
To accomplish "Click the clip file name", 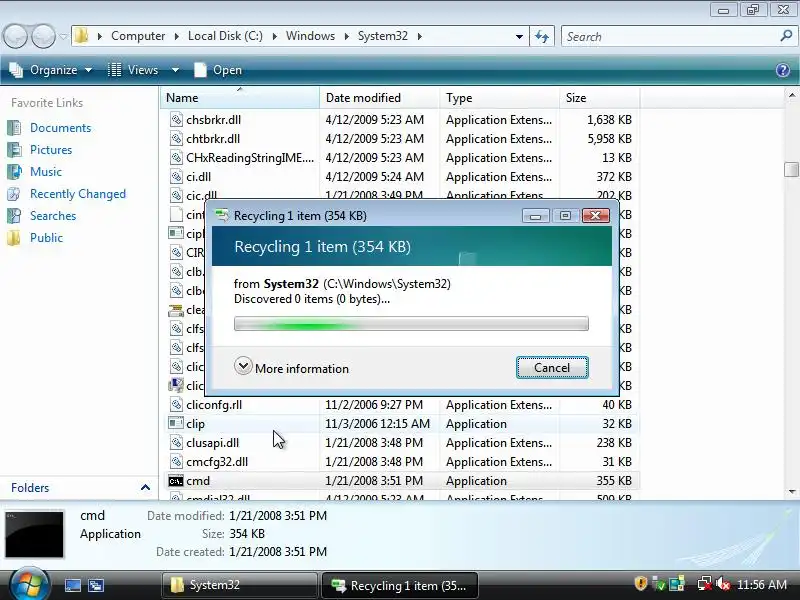I will pyautogui.click(x=195, y=424).
